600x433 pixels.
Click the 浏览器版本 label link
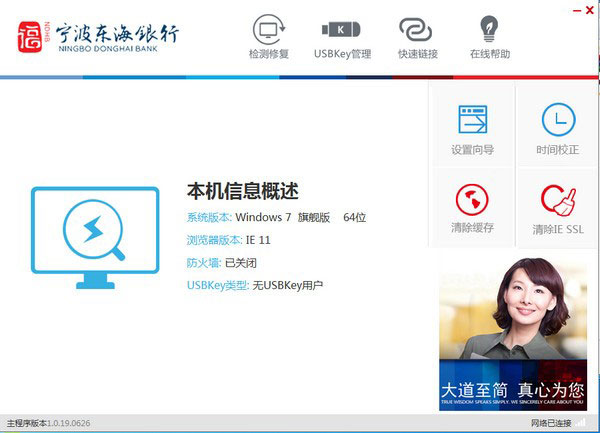(x=214, y=240)
